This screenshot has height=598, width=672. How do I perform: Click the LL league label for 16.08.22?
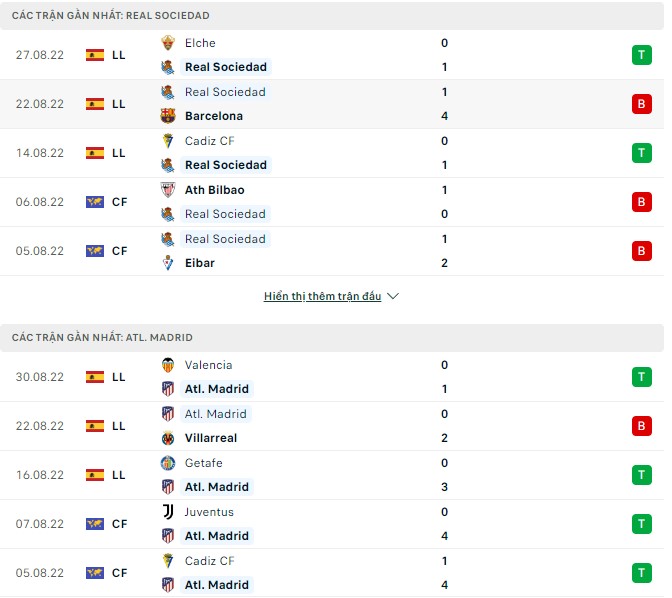pyautogui.click(x=119, y=475)
